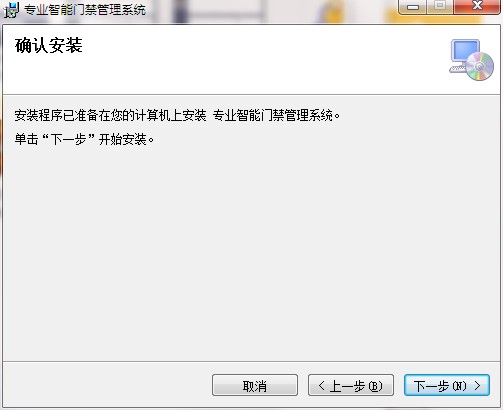Click the 单击“下一步”开始安装 instruction line
The height and width of the screenshot is (410, 503).
pyautogui.click(x=84, y=139)
